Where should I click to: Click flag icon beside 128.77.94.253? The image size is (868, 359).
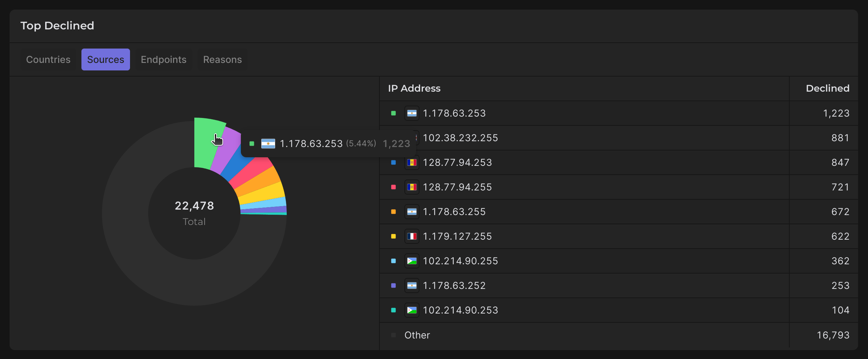pos(412,162)
